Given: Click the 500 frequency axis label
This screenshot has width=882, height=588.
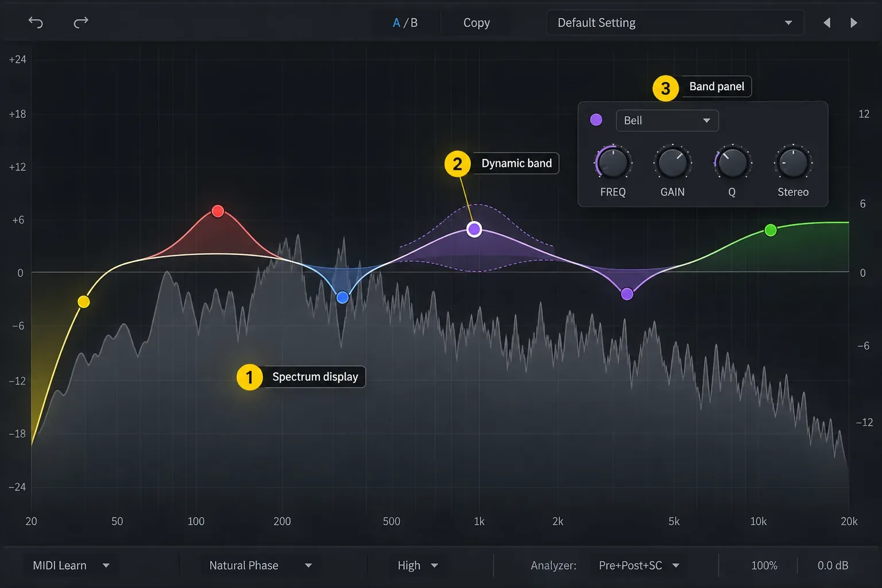Looking at the screenshot, I should 392,521.
